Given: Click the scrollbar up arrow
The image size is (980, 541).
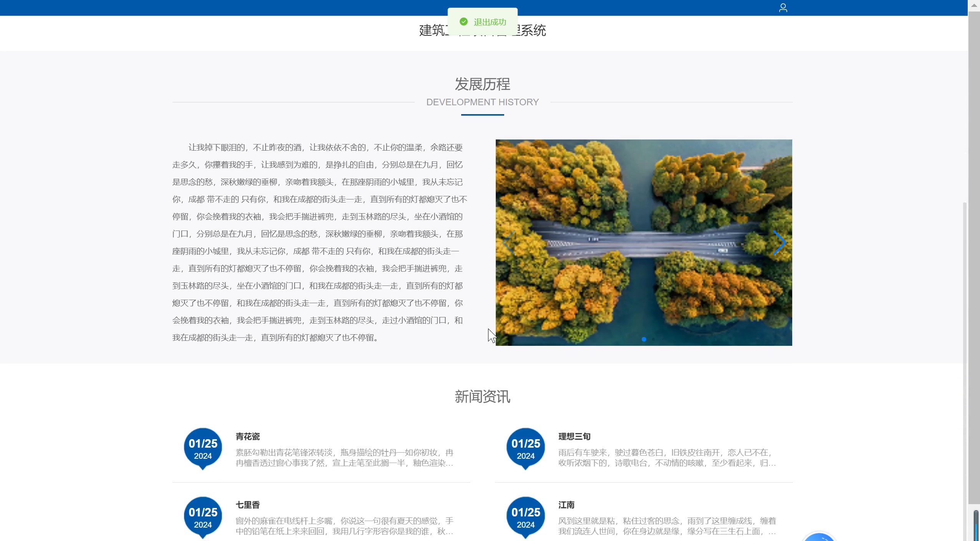Looking at the screenshot, I should click(x=974, y=5).
